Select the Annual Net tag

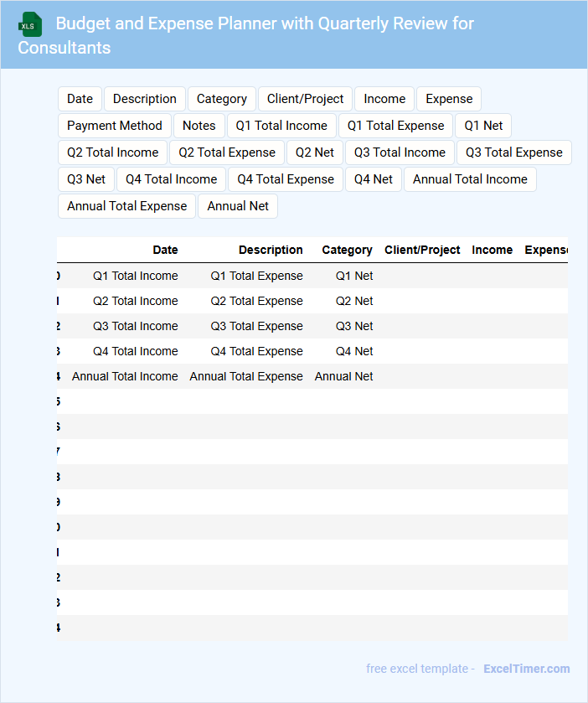pos(238,206)
